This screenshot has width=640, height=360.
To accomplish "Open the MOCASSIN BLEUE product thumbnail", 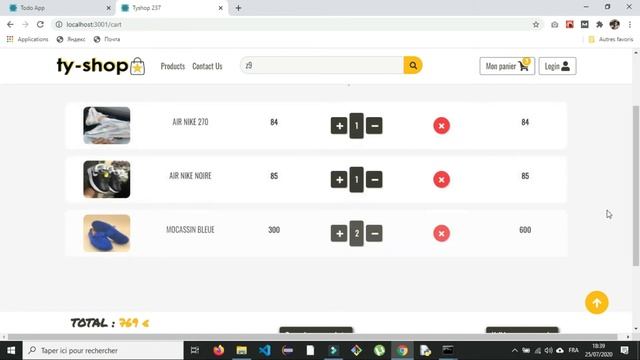I will (107, 233).
